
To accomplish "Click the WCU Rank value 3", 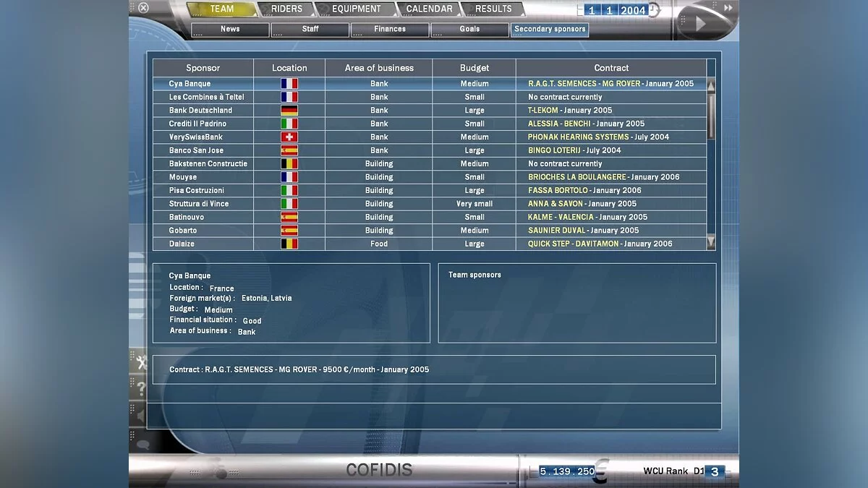I will click(x=715, y=471).
